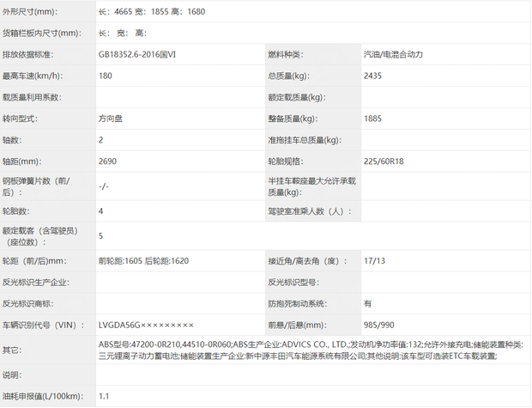
Task: Click the 钢板弹簧片数 label
Action: coord(36,186)
